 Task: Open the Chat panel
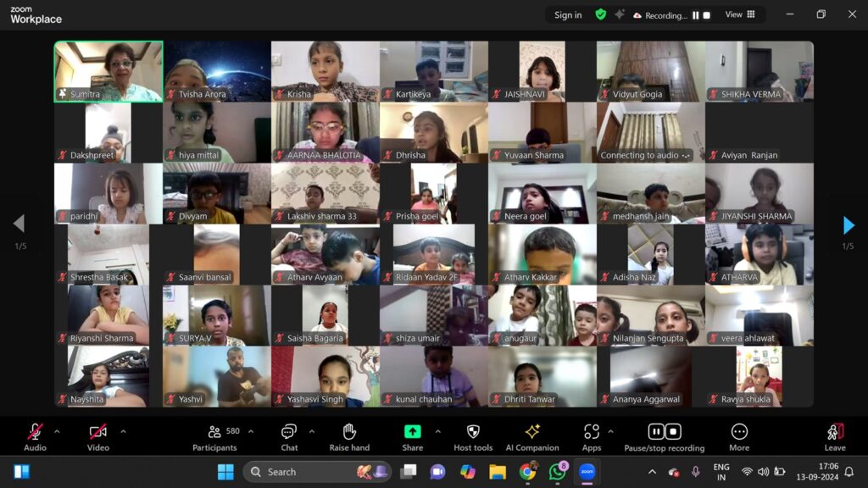(x=289, y=433)
